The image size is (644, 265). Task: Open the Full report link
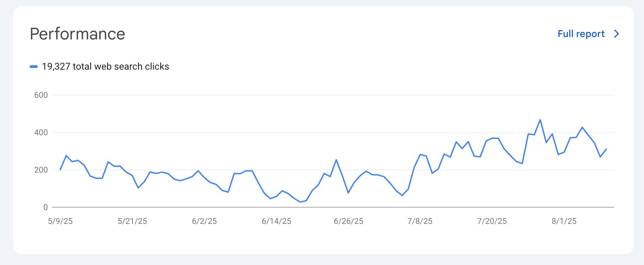point(581,34)
